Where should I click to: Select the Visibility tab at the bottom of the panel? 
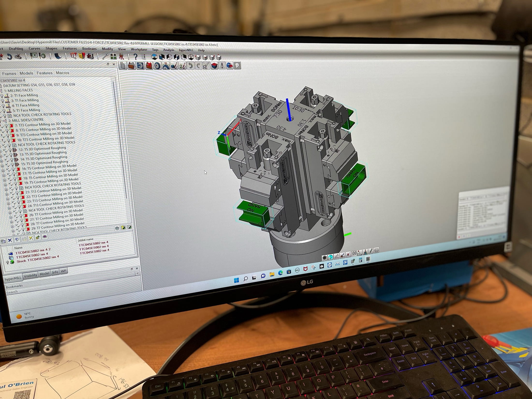pos(30,276)
